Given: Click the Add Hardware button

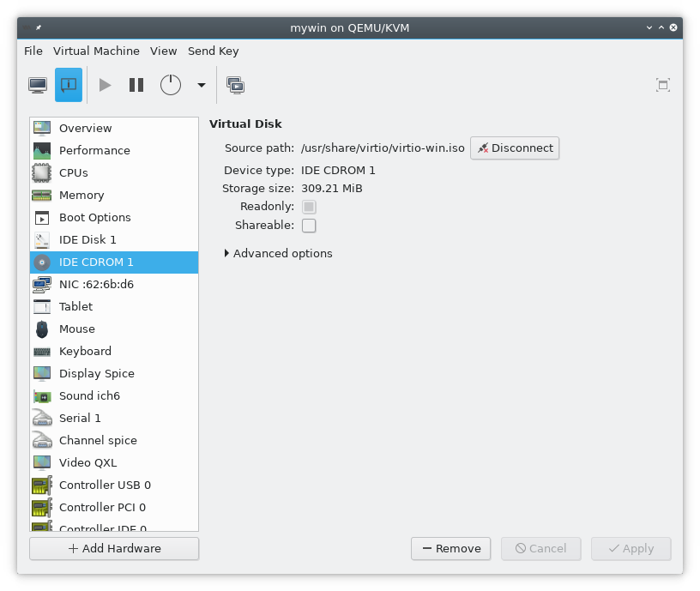Looking at the screenshot, I should coord(114,549).
